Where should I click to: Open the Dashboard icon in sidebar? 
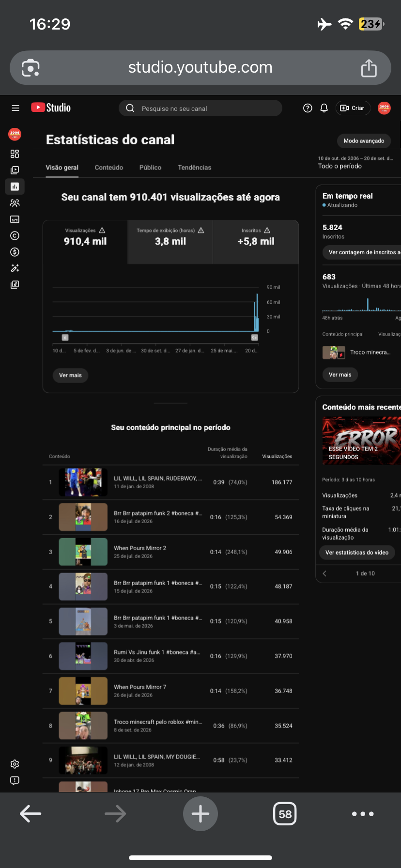click(x=15, y=154)
